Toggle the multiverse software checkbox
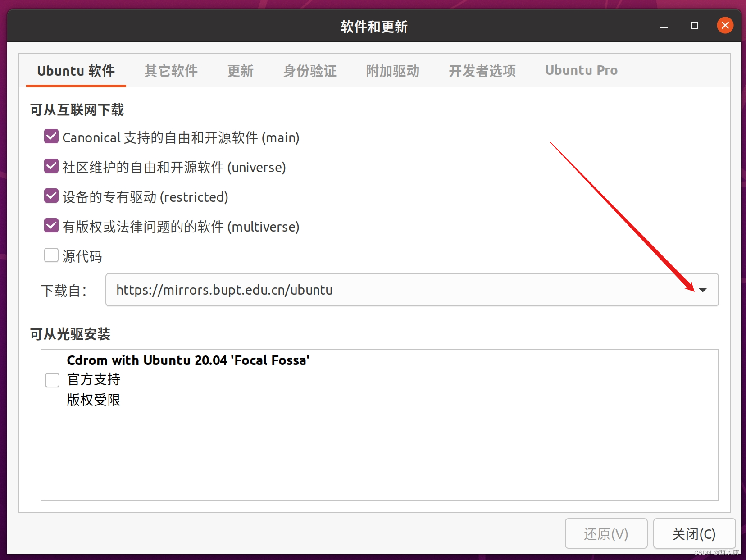This screenshot has height=560, width=746. [x=51, y=226]
